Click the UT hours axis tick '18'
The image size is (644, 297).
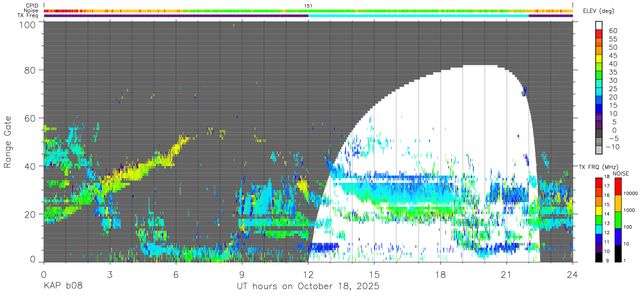441,274
